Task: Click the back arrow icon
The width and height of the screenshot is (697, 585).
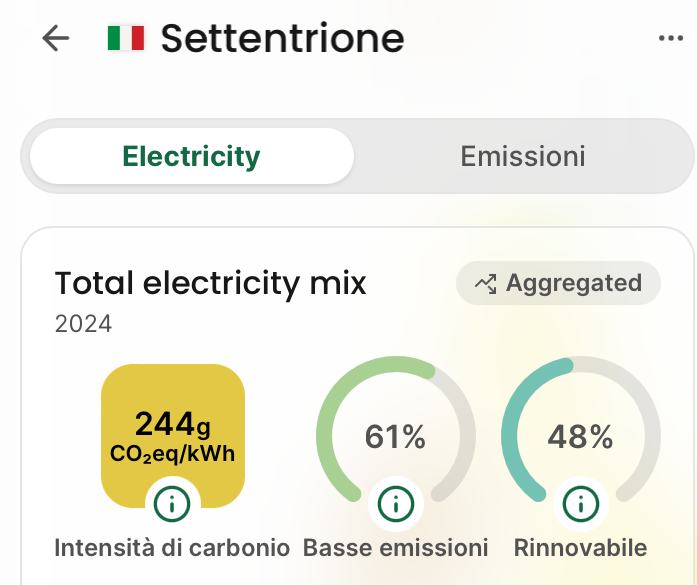Action: [56, 38]
